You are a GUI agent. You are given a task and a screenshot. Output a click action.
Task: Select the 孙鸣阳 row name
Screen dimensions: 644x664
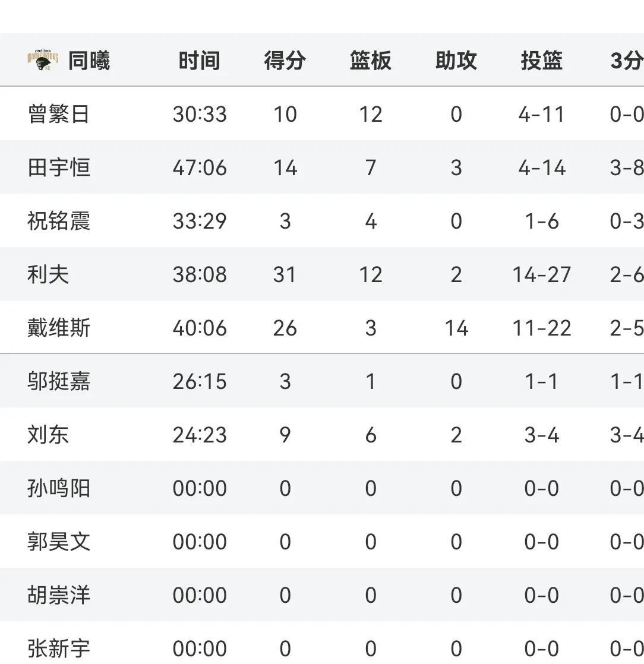point(59,488)
